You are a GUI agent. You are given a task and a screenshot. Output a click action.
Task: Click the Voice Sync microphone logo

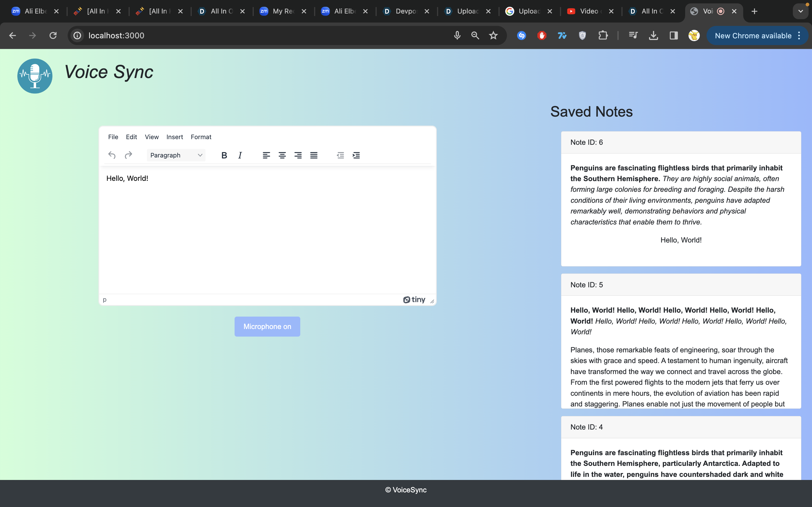[35, 76]
